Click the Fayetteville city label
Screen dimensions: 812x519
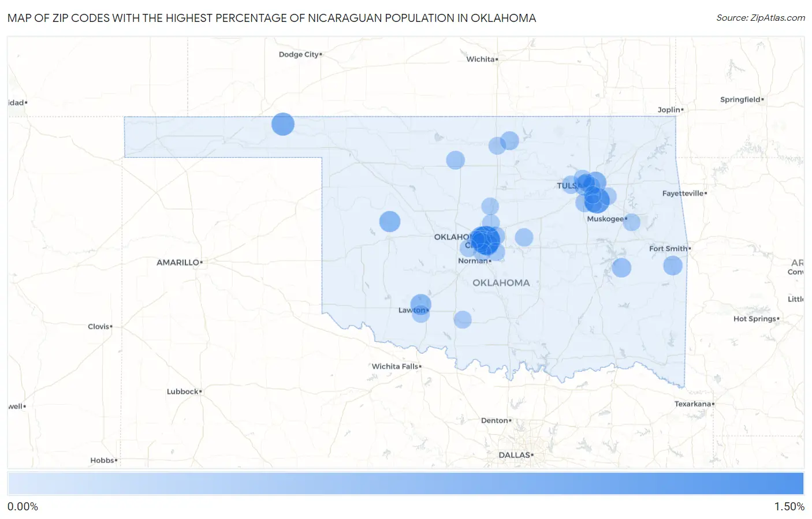click(683, 193)
